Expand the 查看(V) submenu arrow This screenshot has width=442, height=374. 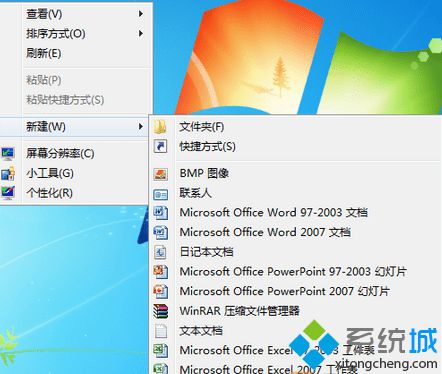pos(141,14)
